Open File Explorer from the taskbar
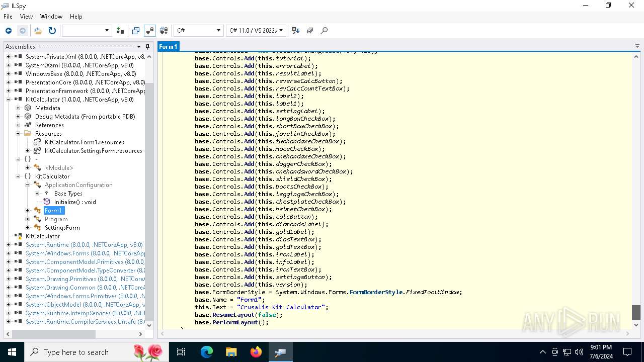 coord(231,352)
